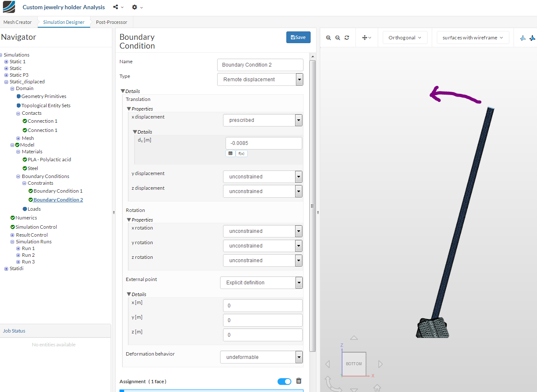Open the Mesh Creator tab
Viewport: 537px width, 392px height.
(x=18, y=22)
